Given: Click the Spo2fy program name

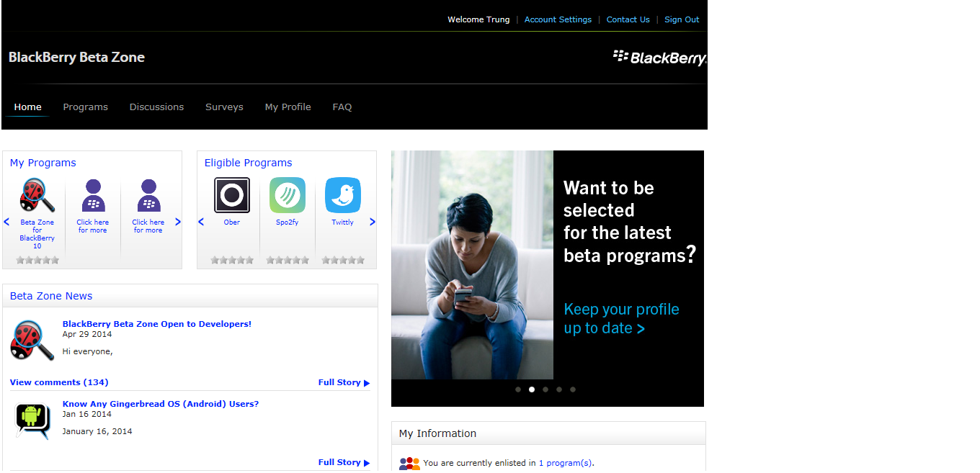Looking at the screenshot, I should [288, 222].
